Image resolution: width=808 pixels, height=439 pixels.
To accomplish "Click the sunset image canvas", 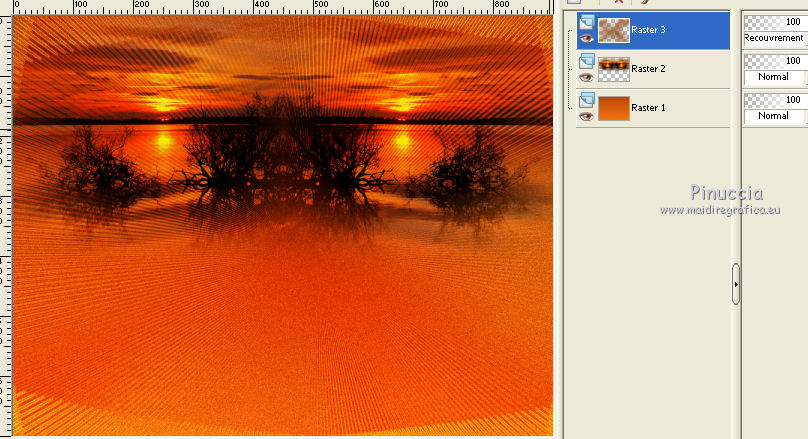I will [282, 226].
